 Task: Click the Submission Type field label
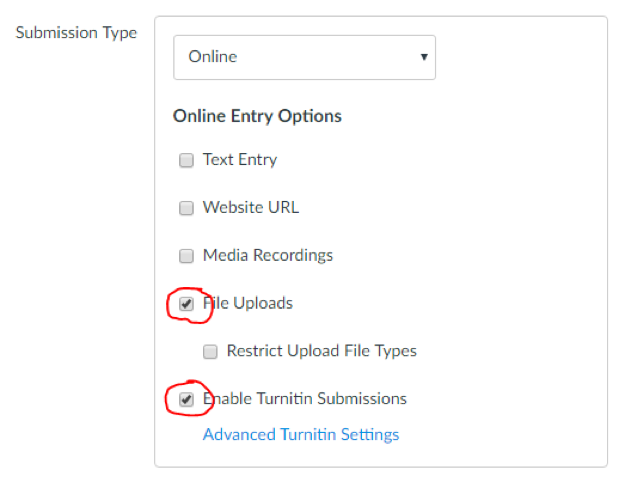click(76, 33)
